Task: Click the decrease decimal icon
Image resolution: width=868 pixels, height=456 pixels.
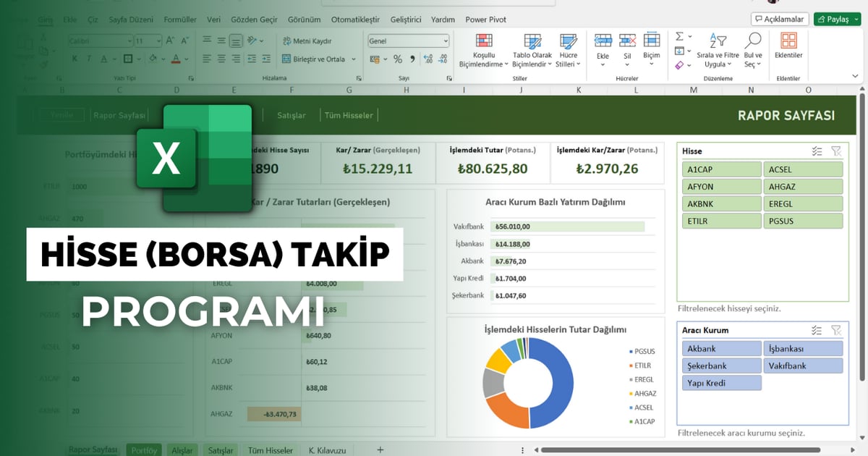Action: (x=443, y=59)
